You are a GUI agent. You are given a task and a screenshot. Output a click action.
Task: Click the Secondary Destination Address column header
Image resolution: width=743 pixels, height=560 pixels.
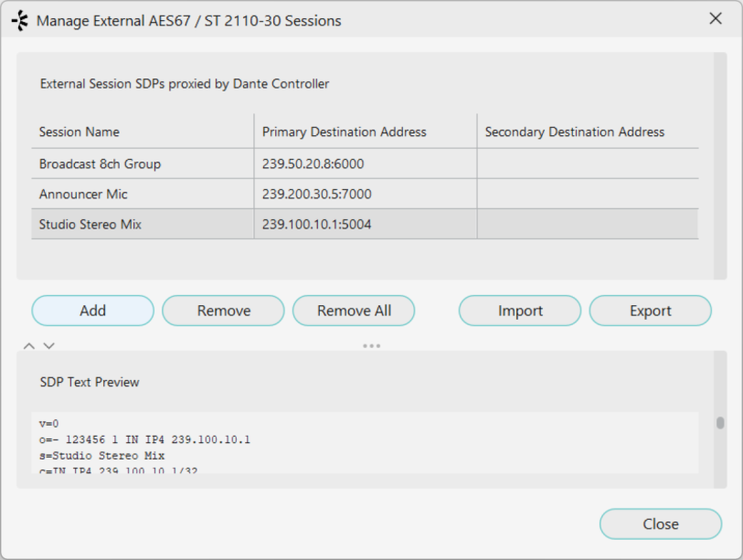tap(574, 132)
